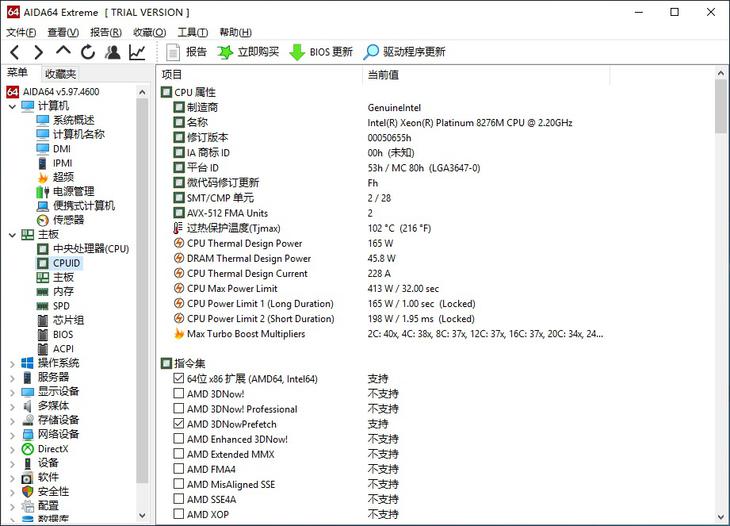730x526 pixels.
Task: Click the magnifier 驱动程序更新 icon
Action: tap(371, 52)
